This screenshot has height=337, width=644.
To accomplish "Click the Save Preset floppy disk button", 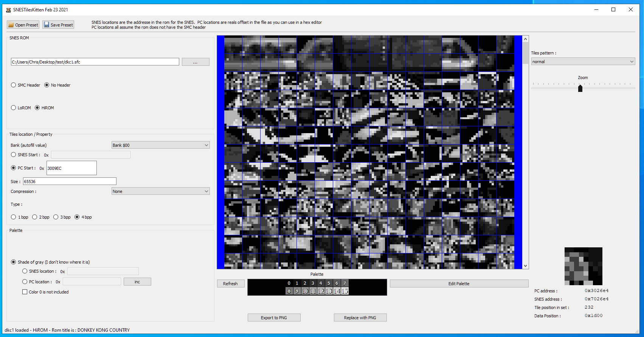I will (x=58, y=25).
